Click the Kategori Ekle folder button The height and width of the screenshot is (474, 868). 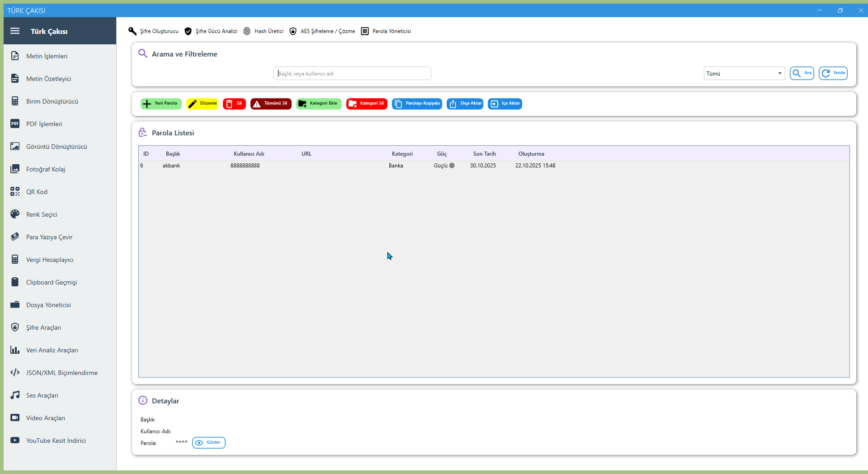click(x=319, y=104)
